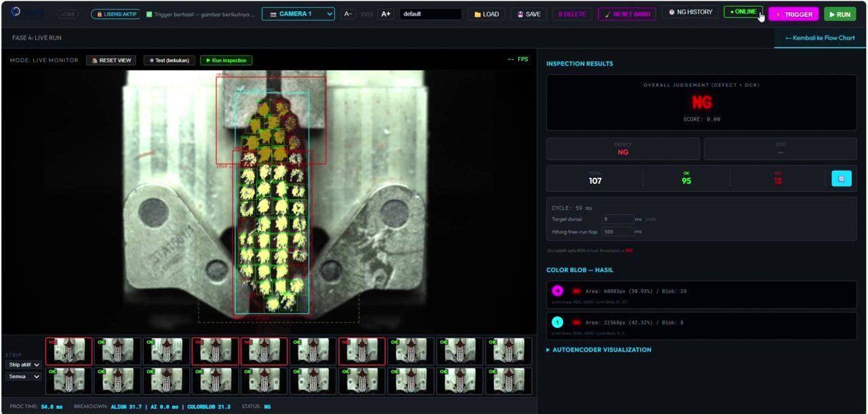Viewport: 868px width, 414px height.
Task: Click the DELETE trash button
Action: (572, 14)
